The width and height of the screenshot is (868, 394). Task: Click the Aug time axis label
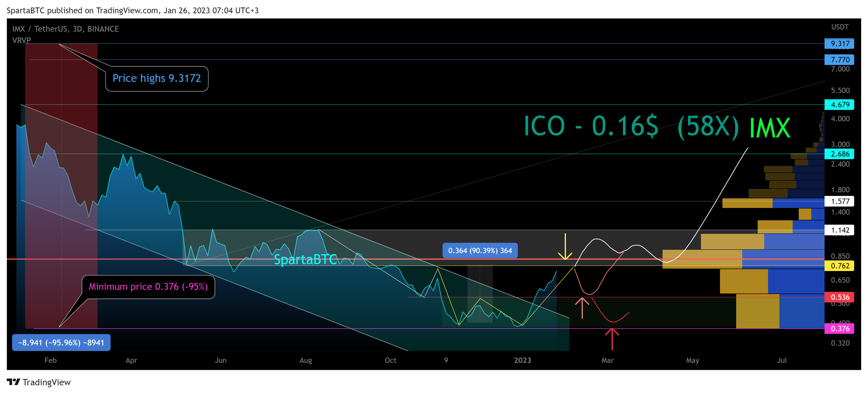point(306,361)
